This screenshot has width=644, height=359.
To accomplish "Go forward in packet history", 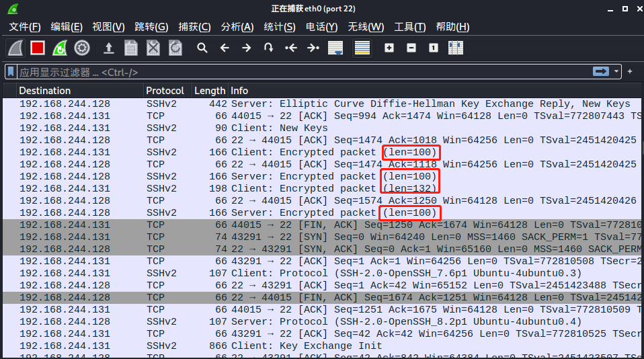I will coord(247,48).
